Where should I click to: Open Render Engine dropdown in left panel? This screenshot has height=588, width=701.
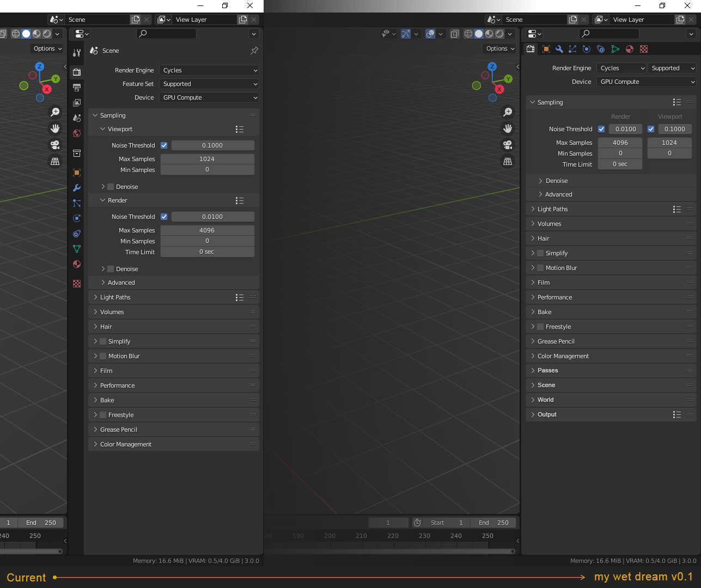(209, 70)
